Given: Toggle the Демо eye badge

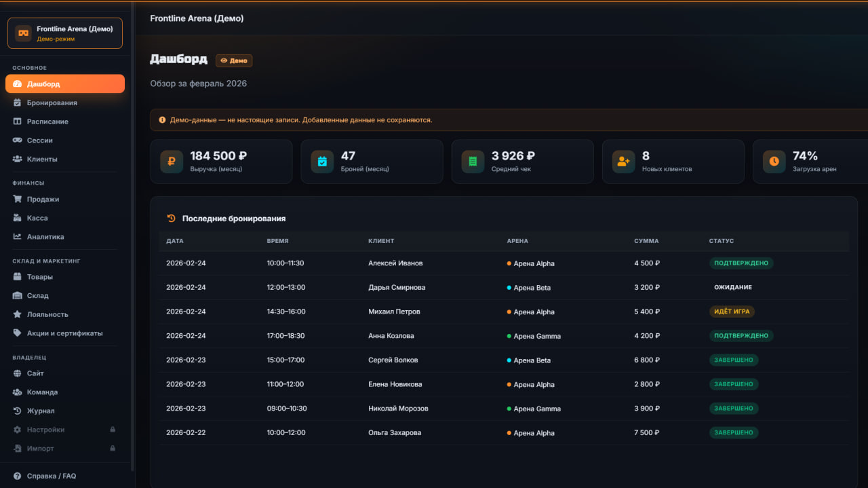Looking at the screenshot, I should (x=234, y=60).
